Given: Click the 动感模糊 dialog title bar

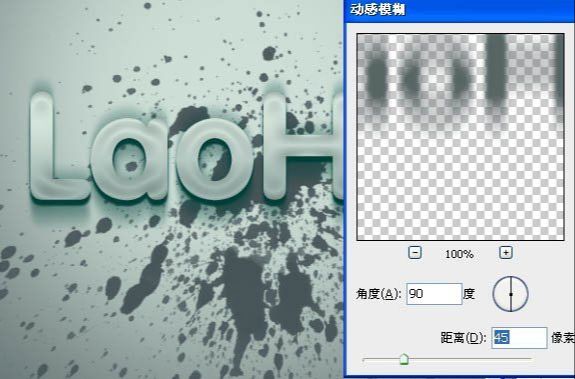Looking at the screenshot, I should click(460, 10).
